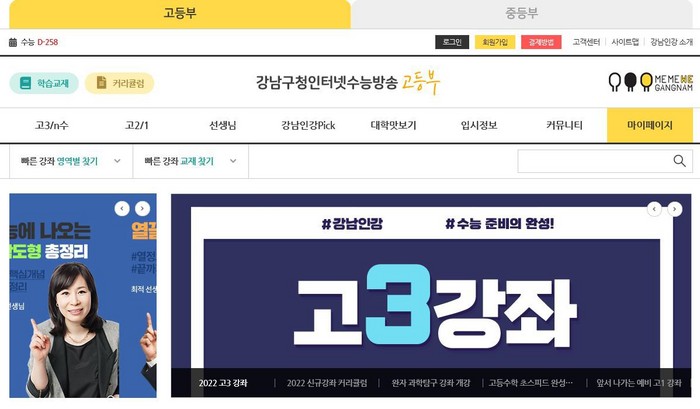The height and width of the screenshot is (409, 700).
Task: Open the yellow 커리큘럼 document icon button
Action: tap(120, 83)
